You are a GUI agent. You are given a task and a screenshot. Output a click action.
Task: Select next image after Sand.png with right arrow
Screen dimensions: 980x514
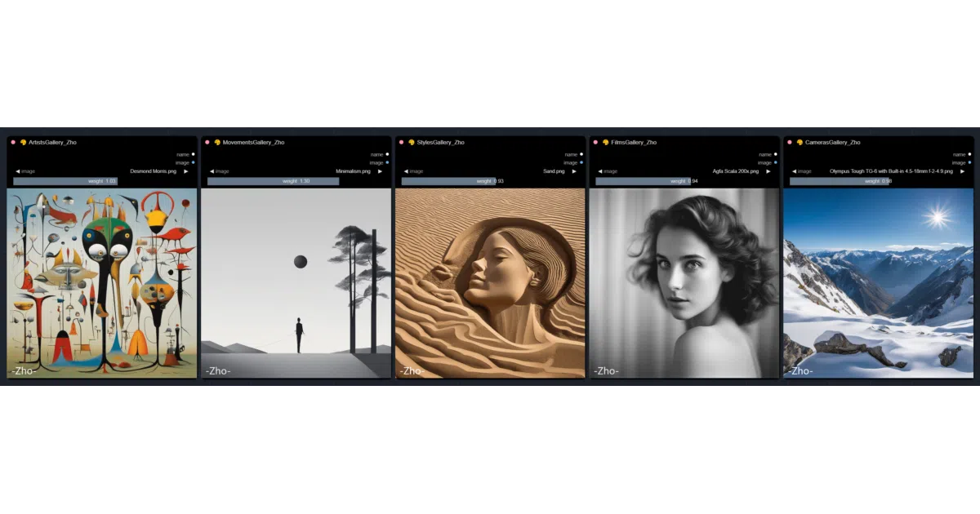pos(574,171)
